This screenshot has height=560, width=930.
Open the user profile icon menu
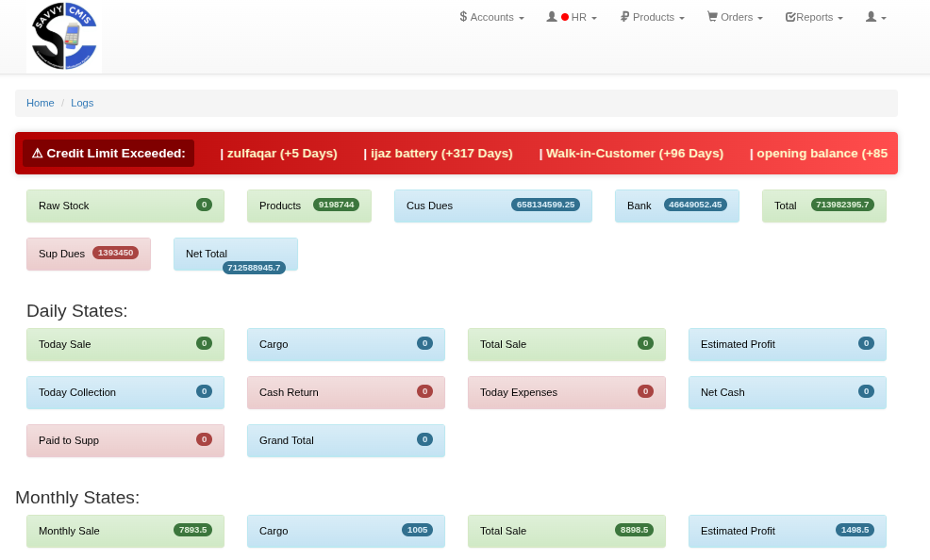(875, 17)
